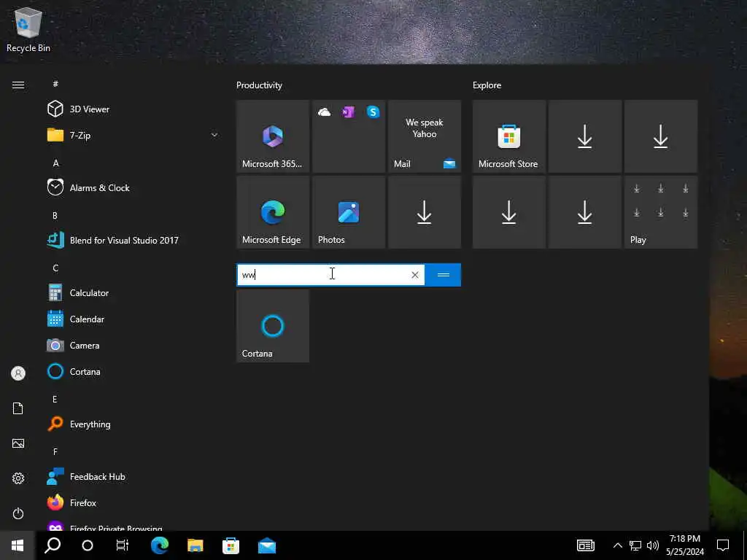Click the Cortana taskbar circle
Image resolution: width=747 pixels, height=560 pixels.
tap(88, 545)
